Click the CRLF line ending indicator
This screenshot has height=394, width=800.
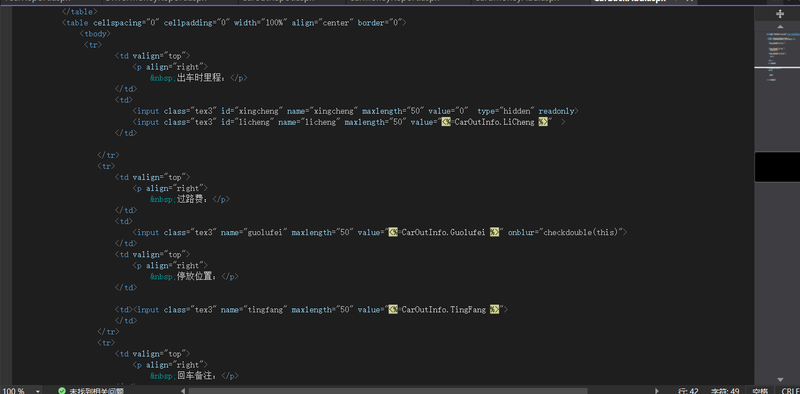[x=790, y=391]
